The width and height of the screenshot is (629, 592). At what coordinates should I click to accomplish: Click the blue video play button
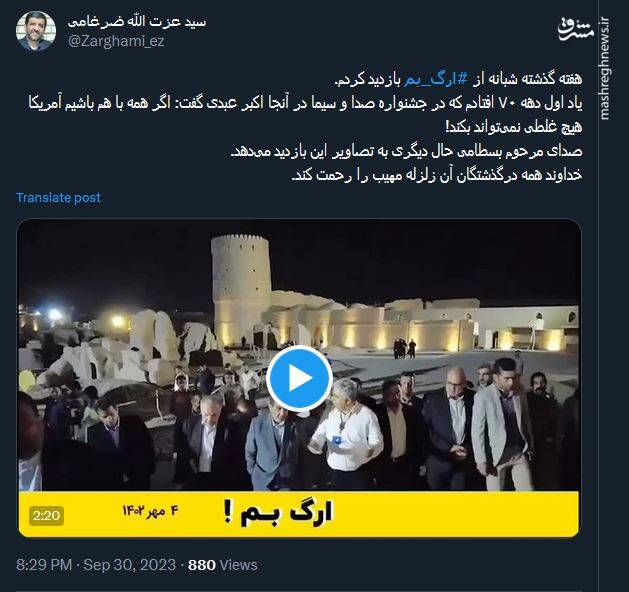coord(299,378)
